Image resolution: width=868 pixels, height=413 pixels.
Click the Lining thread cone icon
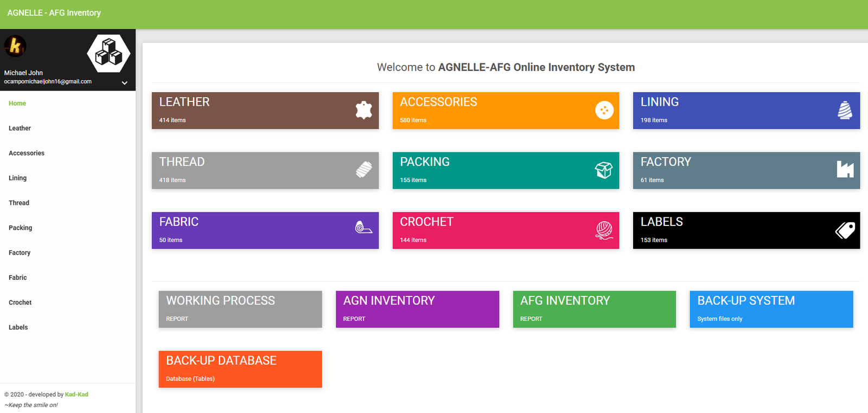tap(845, 110)
